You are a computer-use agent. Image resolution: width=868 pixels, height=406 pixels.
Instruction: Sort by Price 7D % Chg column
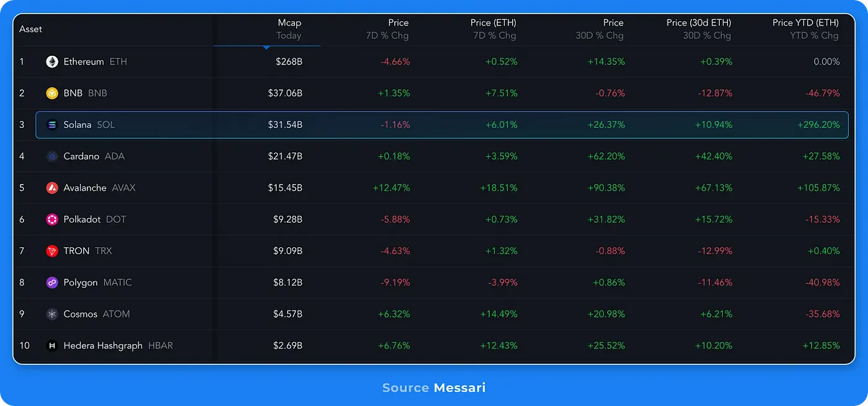[x=398, y=29]
